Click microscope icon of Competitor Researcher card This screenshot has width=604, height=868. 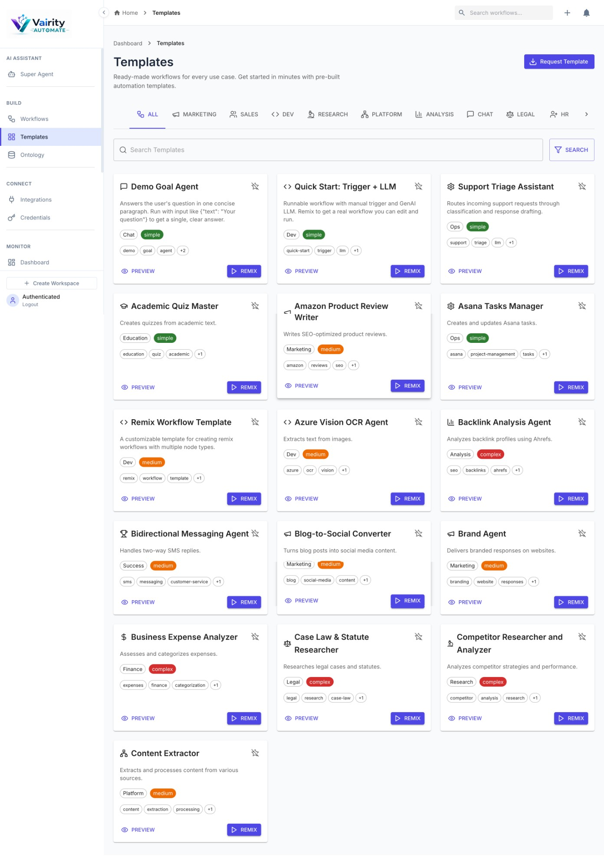pyautogui.click(x=450, y=644)
